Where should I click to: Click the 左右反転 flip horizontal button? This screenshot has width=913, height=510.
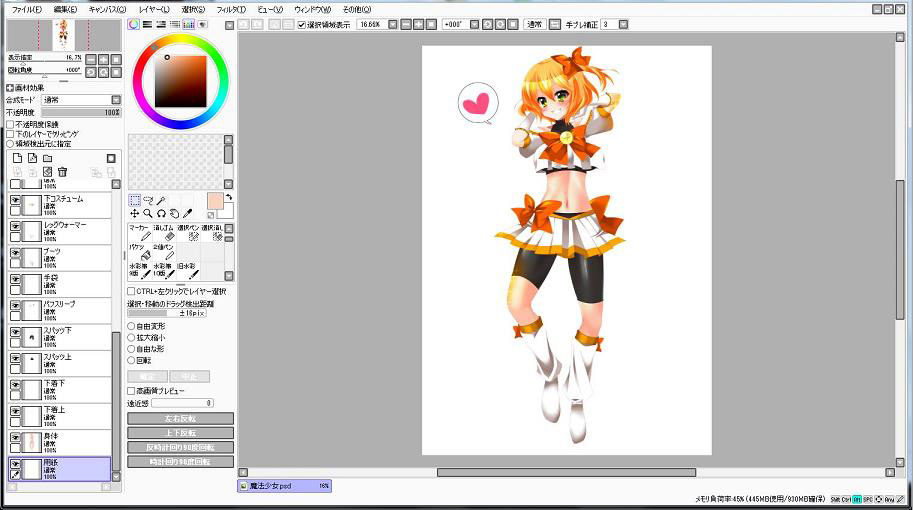click(x=180, y=418)
